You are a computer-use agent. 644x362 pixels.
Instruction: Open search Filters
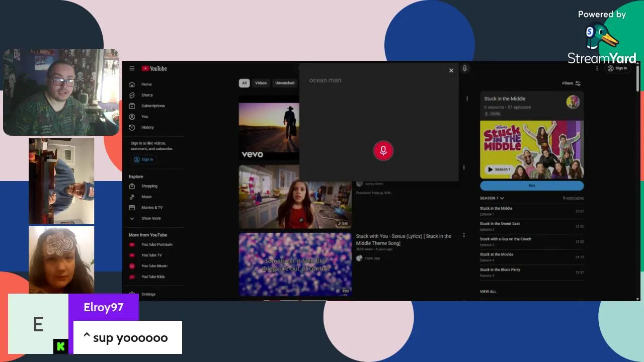pos(572,83)
